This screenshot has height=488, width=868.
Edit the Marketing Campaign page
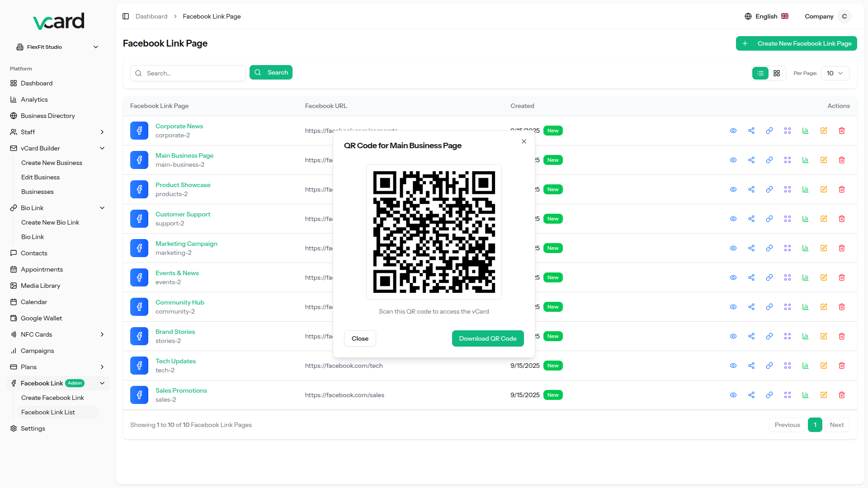point(824,248)
